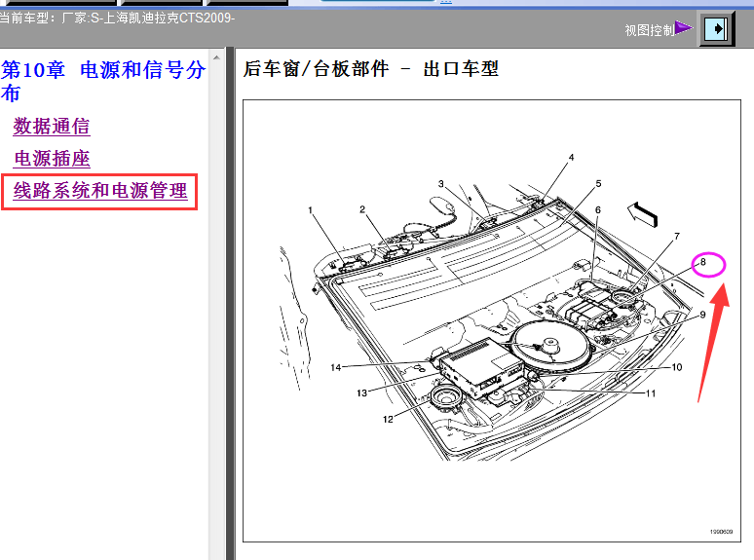Click callout number 2 in diagram

coord(362,209)
